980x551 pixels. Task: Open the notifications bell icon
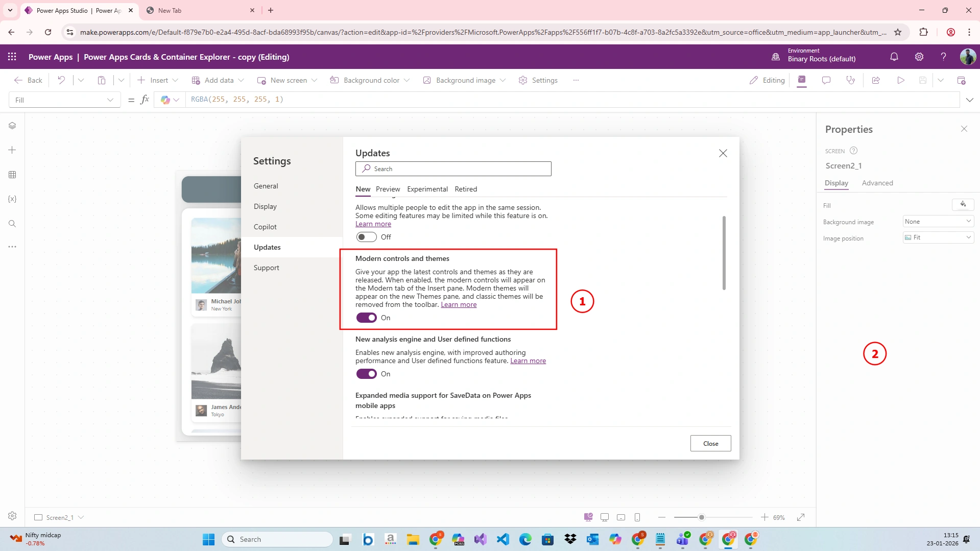coord(894,57)
